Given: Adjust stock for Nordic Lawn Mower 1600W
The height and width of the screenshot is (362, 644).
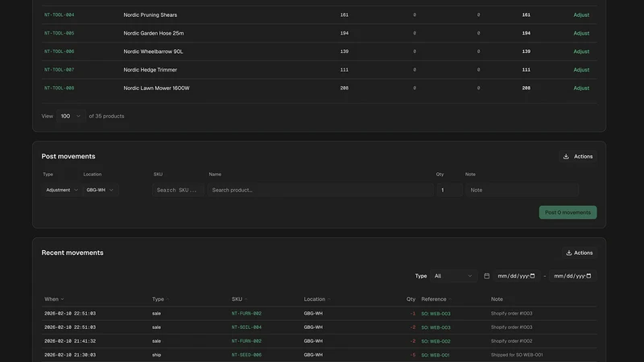Looking at the screenshot, I should pyautogui.click(x=581, y=88).
